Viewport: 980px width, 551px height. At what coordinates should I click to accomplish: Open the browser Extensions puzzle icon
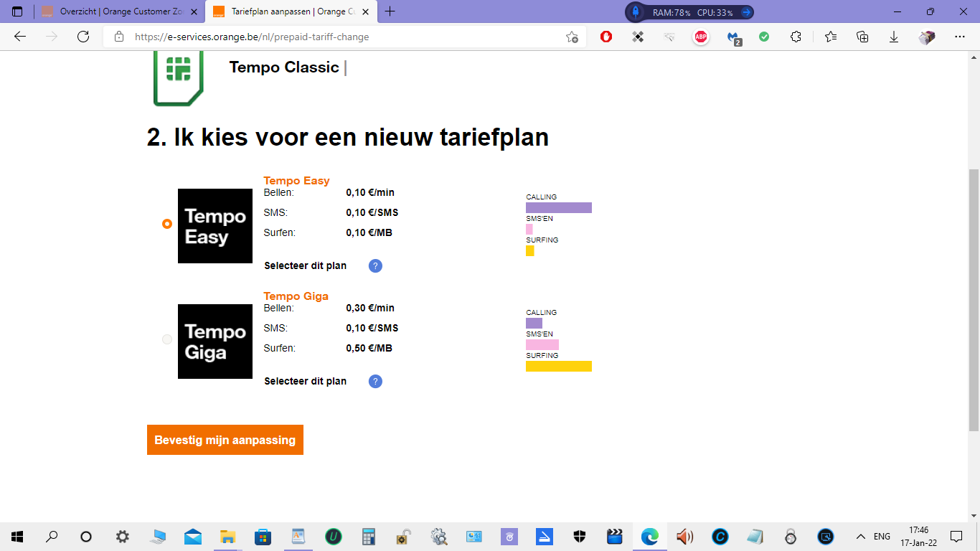[x=796, y=37]
